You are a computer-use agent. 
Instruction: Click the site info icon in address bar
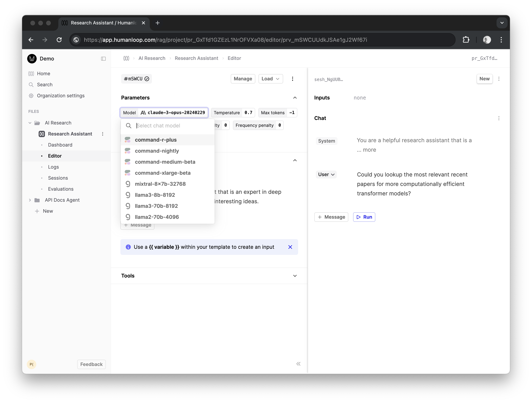76,40
